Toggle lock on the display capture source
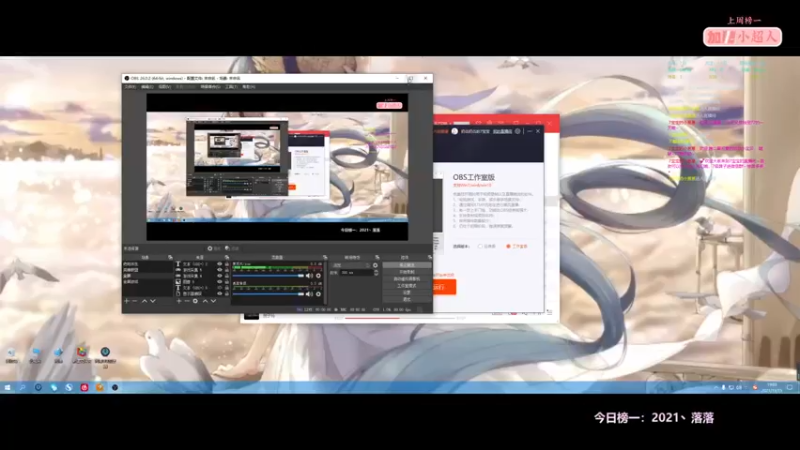The width and height of the screenshot is (800, 450). point(227,294)
